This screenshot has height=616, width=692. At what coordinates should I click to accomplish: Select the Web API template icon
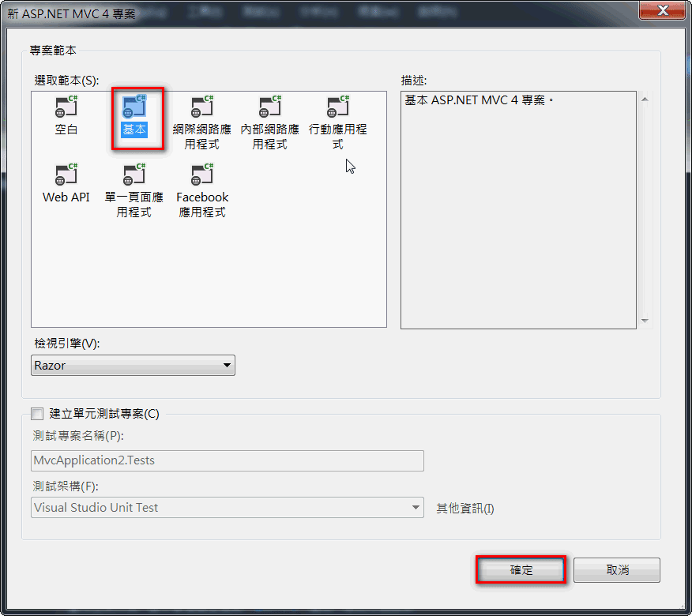(66, 175)
